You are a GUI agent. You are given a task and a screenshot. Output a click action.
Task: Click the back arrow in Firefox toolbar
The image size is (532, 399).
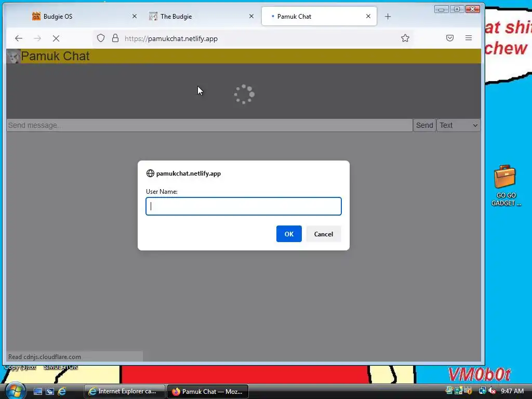click(x=19, y=38)
